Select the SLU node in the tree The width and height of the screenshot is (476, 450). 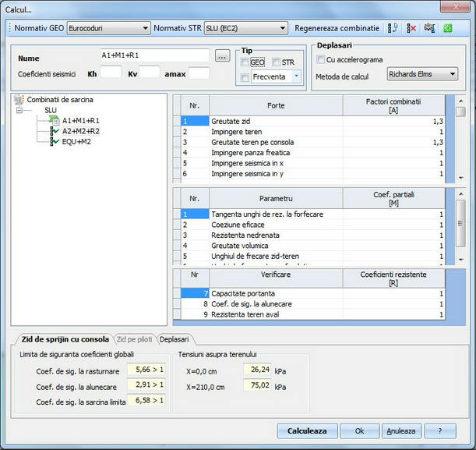click(51, 110)
